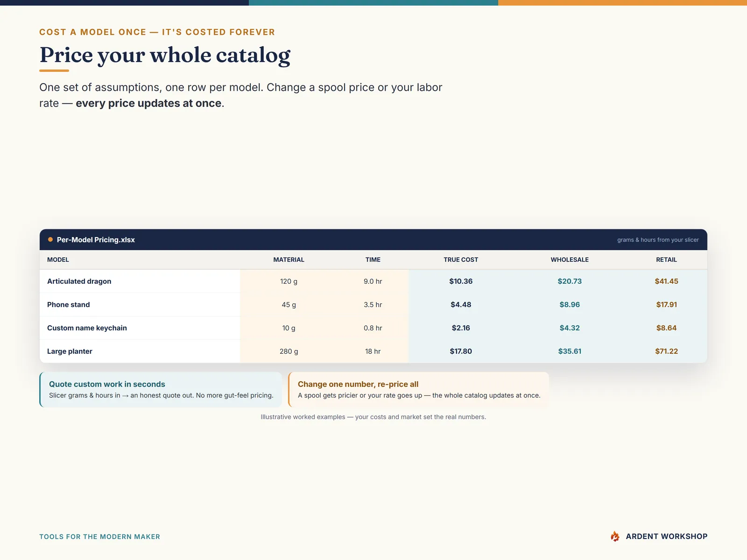Click the 280 g material cell
The width and height of the screenshot is (747, 560).
point(289,351)
